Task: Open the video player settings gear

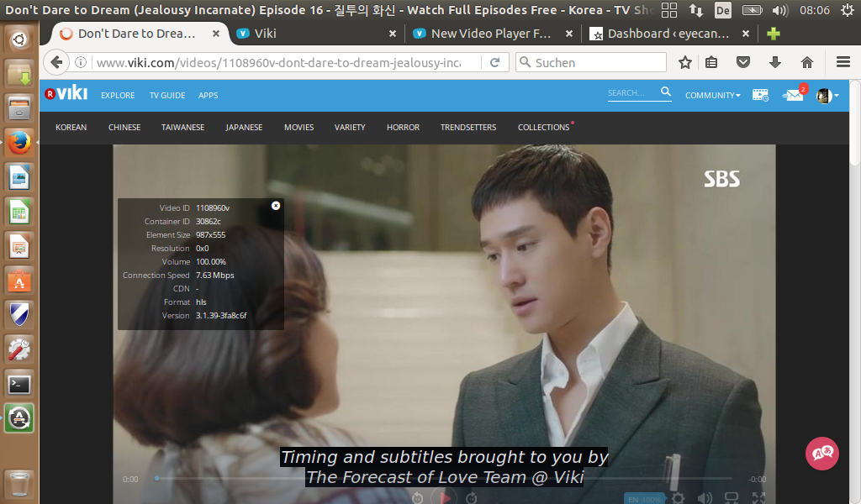Action: [679, 498]
